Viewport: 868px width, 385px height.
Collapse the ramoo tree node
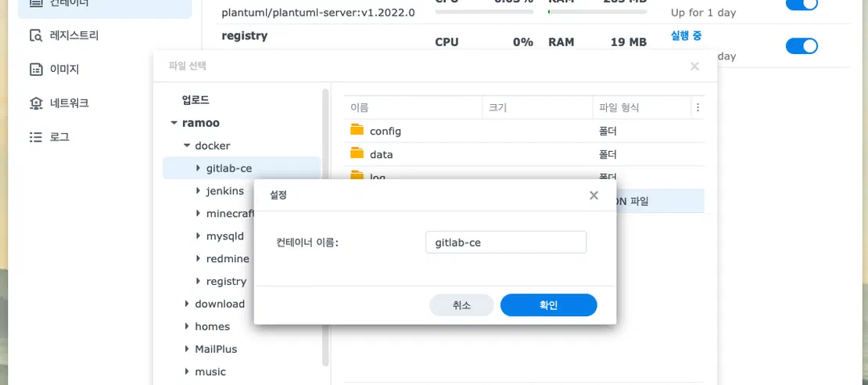coord(174,123)
